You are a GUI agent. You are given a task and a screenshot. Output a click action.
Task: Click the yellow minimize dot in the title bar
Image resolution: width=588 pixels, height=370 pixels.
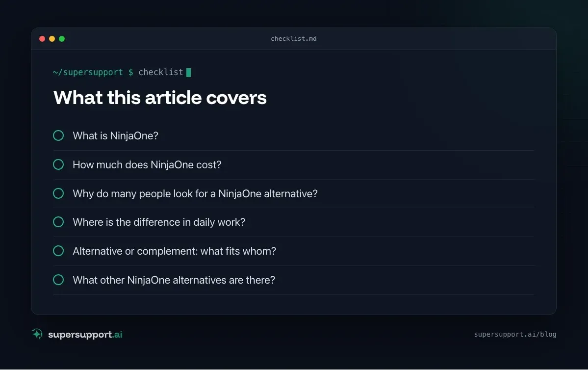point(52,39)
